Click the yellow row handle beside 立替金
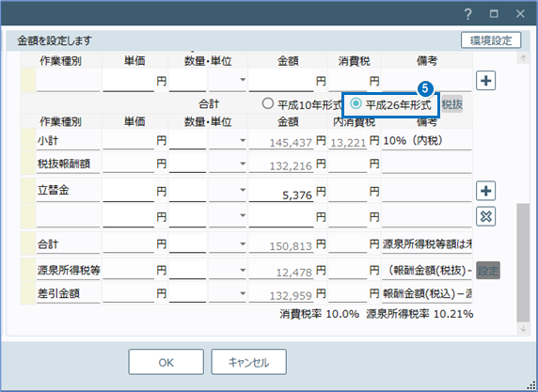Screen dimensions: 538x392 tap(28, 190)
